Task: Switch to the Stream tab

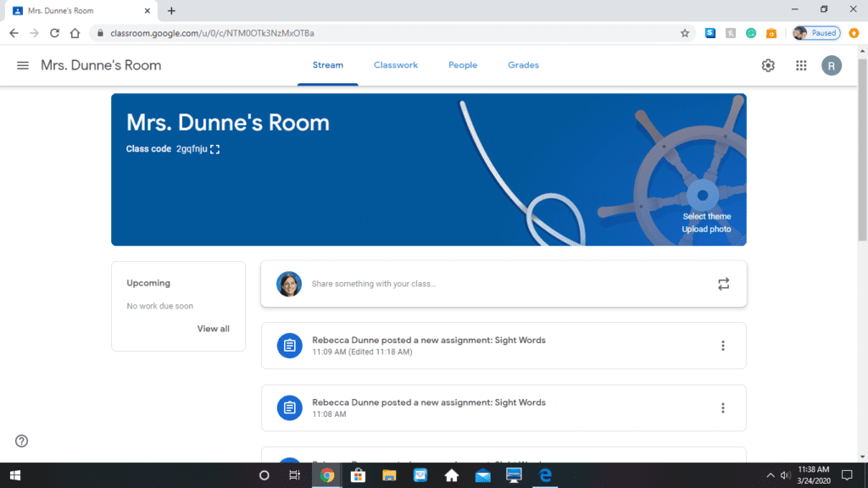Action: [328, 65]
